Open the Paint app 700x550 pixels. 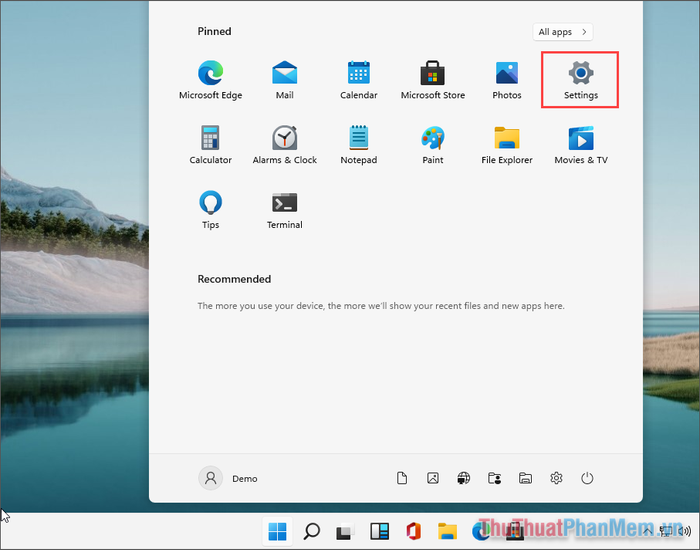pos(433,145)
